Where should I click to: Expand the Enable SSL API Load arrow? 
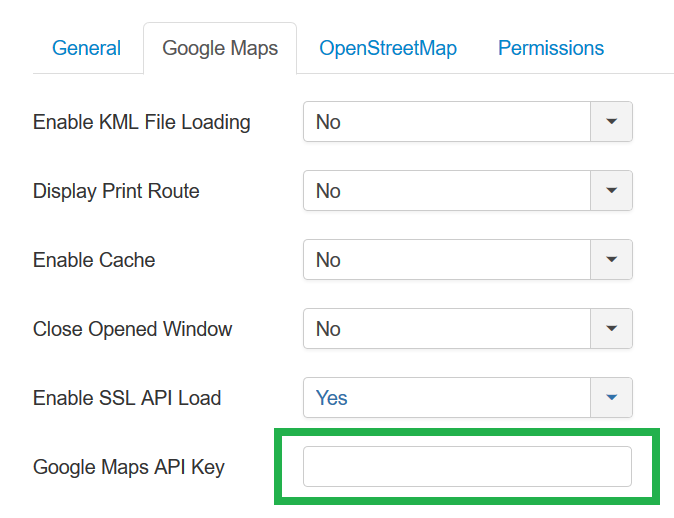(612, 398)
